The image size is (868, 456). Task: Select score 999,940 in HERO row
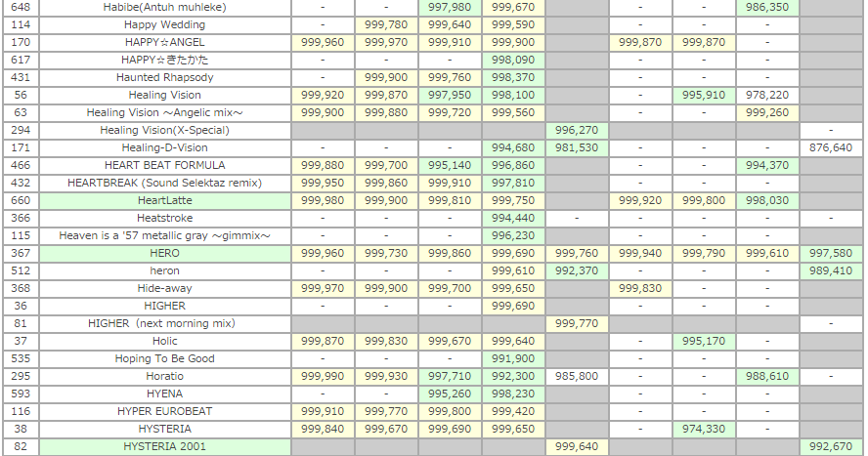[x=640, y=253]
